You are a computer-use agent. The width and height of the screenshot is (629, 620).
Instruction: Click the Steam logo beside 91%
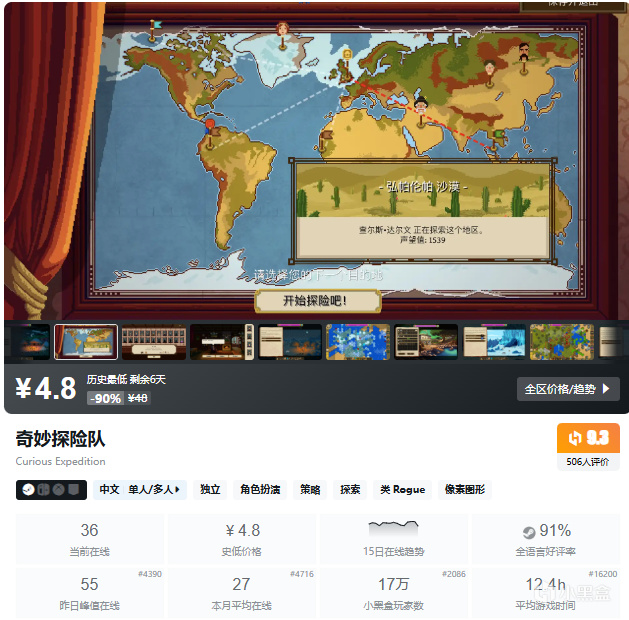(x=529, y=533)
